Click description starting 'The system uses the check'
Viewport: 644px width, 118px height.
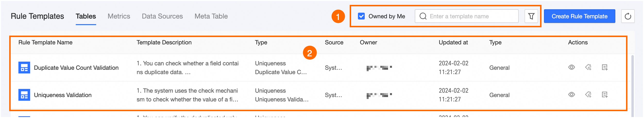(x=187, y=95)
